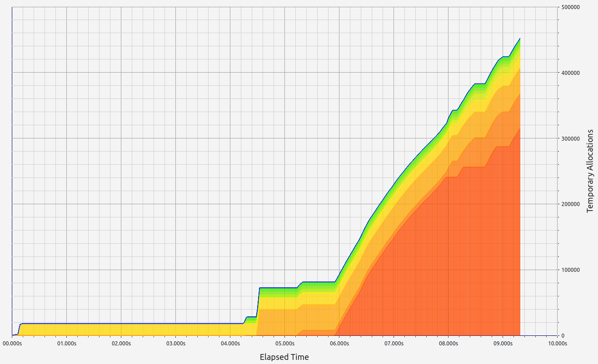Select the 400000 allocations axis label
Viewport: 598px width, 364px height.
pyautogui.click(x=569, y=73)
